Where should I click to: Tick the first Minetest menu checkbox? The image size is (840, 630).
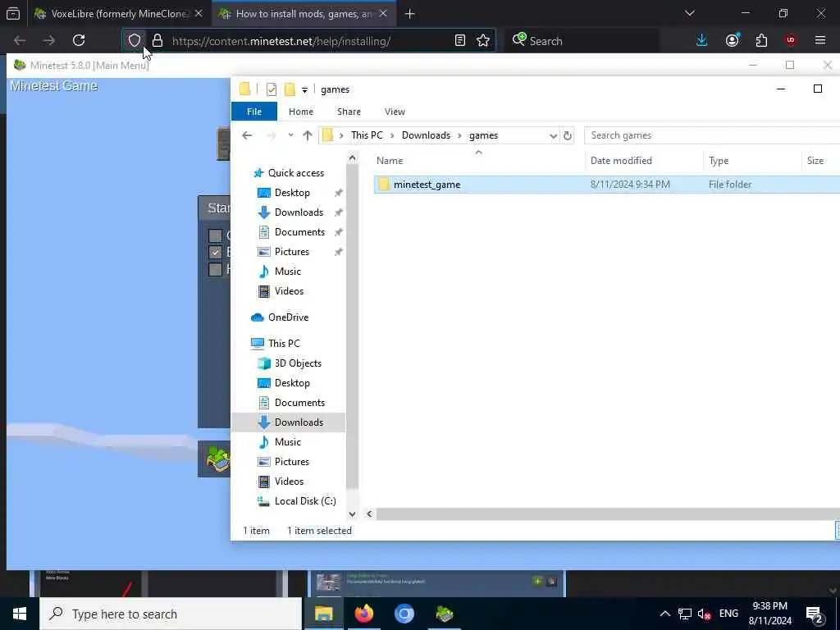click(x=216, y=235)
